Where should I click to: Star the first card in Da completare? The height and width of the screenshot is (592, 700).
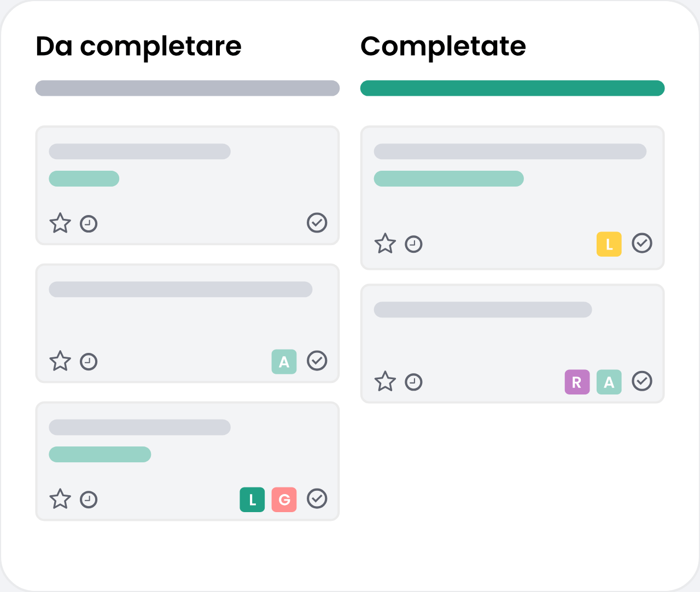(x=60, y=223)
